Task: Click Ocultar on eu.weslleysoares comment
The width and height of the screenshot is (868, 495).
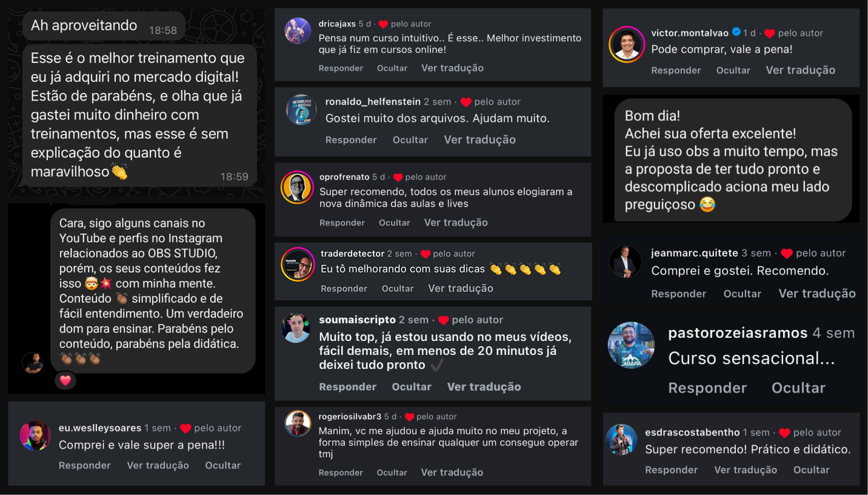Action: point(222,465)
